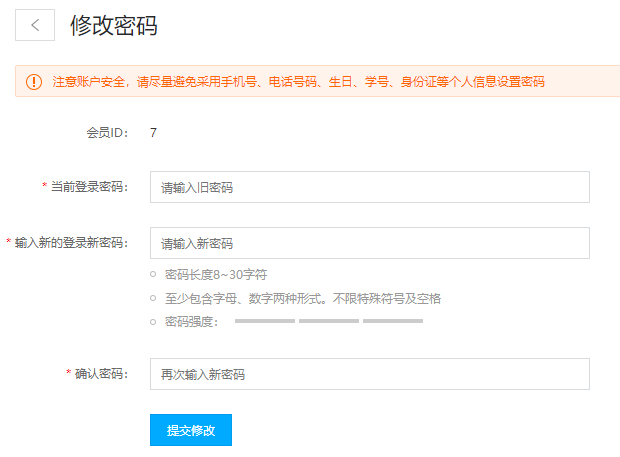
Task: Click the bullet circle beside 密码长度8~30字符
Action: pos(153,274)
